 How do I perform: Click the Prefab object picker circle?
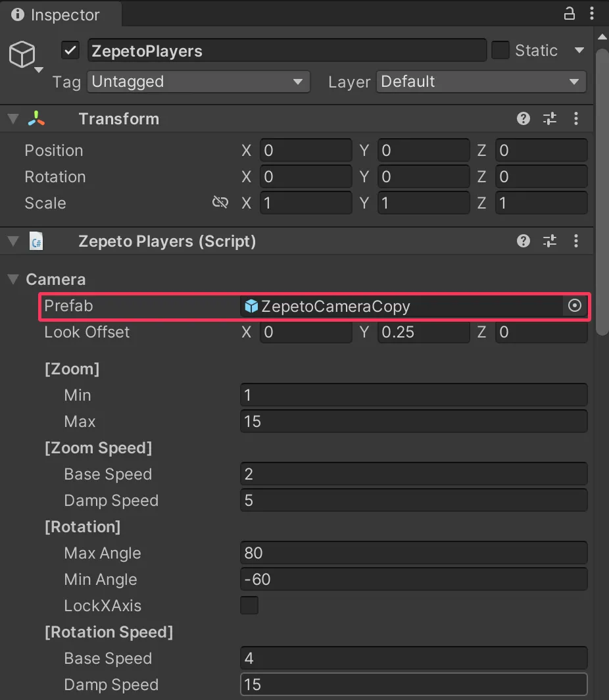tap(575, 306)
